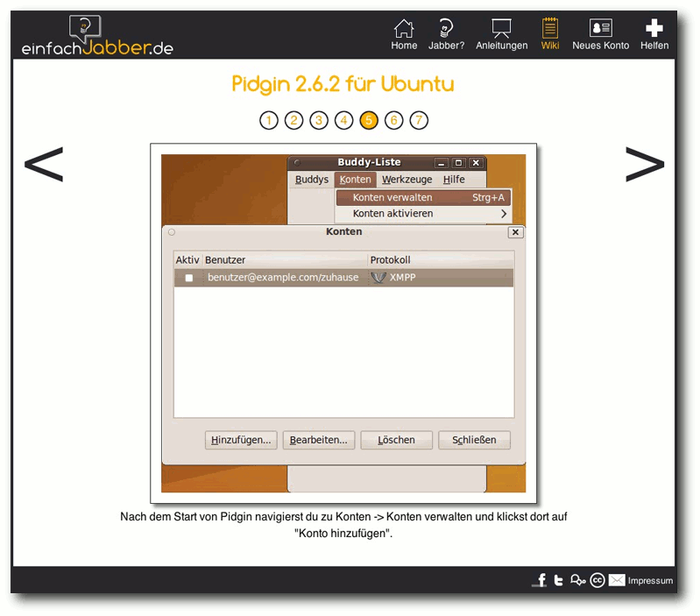Open the Werkzeuge menu in Buddy-Liste
The height and width of the screenshot is (616, 700).
point(407,180)
